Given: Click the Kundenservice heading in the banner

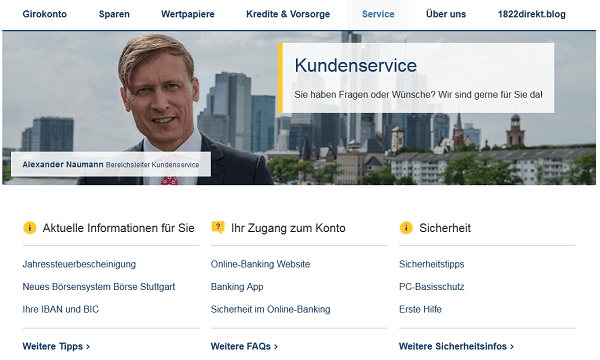Looking at the screenshot, I should tap(355, 65).
